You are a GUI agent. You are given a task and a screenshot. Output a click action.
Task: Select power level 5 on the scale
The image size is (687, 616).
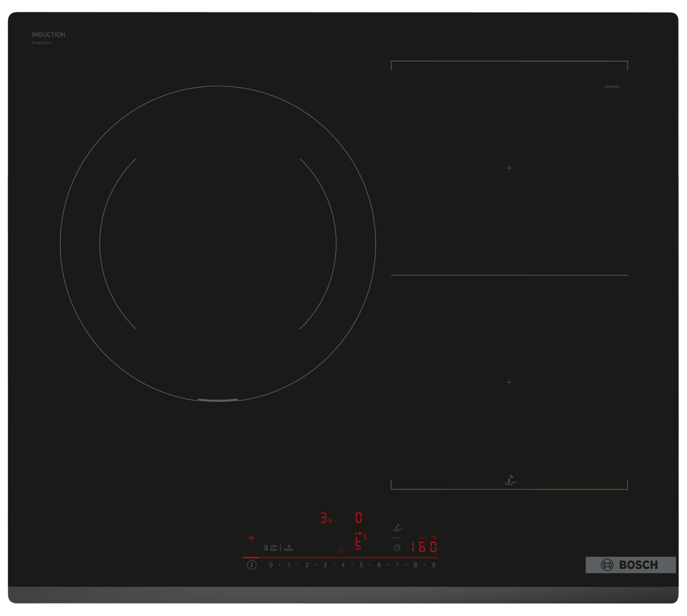pyautogui.click(x=361, y=565)
